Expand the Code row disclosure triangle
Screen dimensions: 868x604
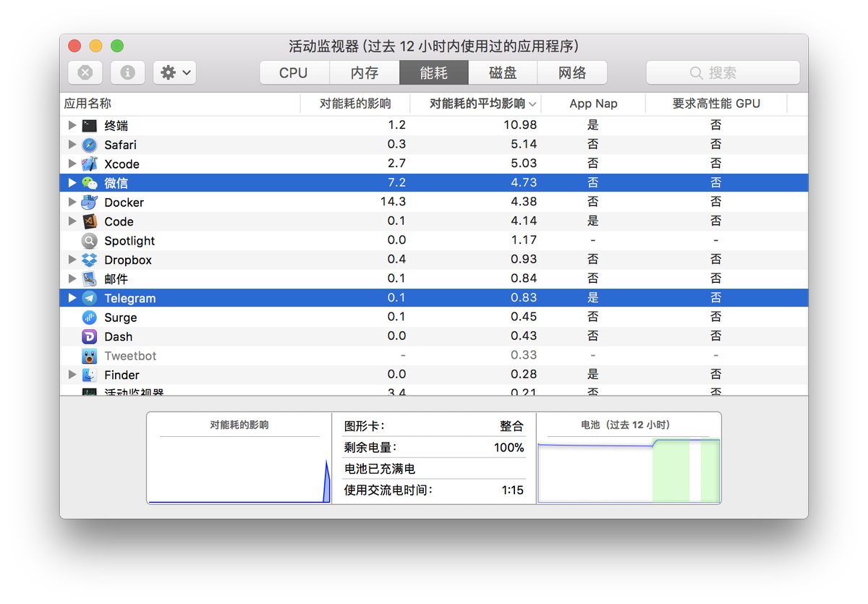click(72, 221)
